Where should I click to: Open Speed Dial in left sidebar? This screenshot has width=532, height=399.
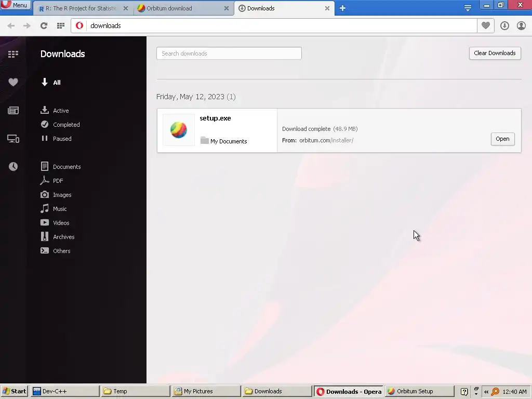coord(13,54)
